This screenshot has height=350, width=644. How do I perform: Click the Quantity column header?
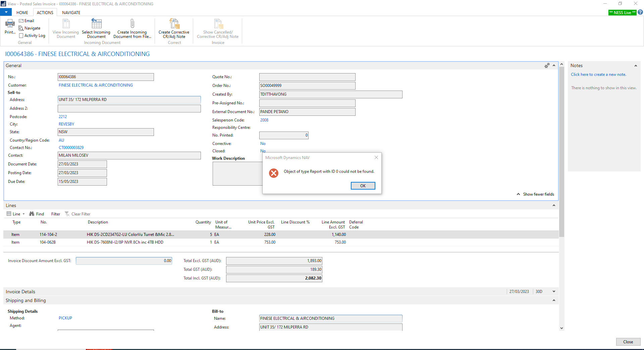[203, 222]
